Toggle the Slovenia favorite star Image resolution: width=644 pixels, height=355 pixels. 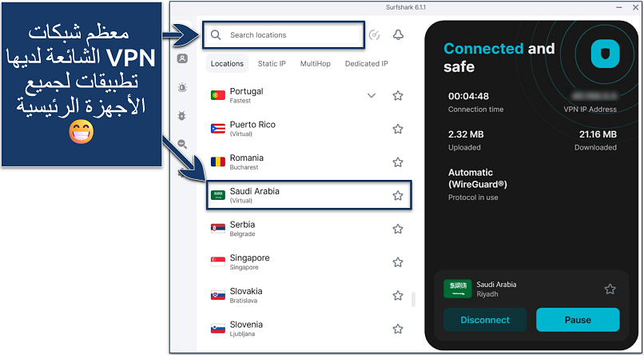pyautogui.click(x=398, y=329)
